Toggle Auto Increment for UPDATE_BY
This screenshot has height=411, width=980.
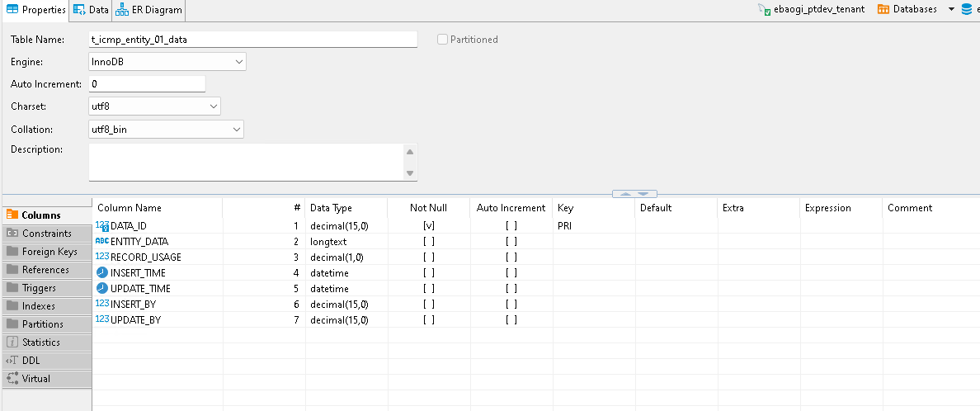click(x=511, y=319)
